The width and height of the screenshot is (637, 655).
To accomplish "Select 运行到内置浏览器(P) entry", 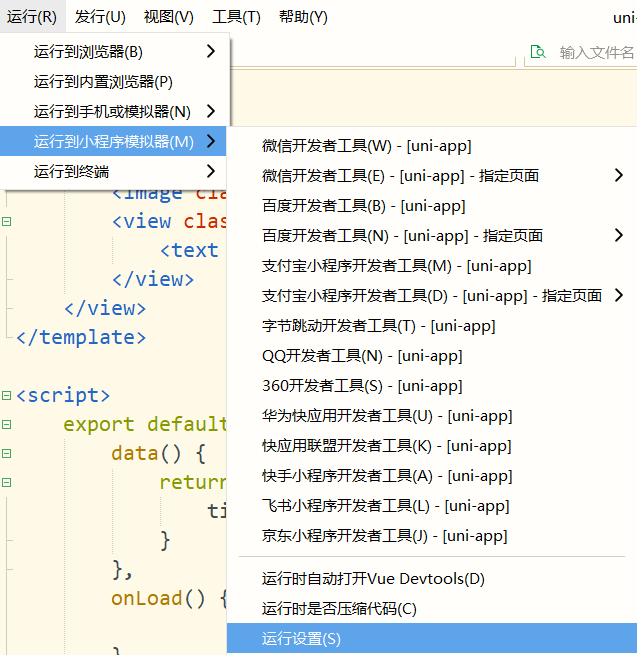I will click(x=114, y=81).
